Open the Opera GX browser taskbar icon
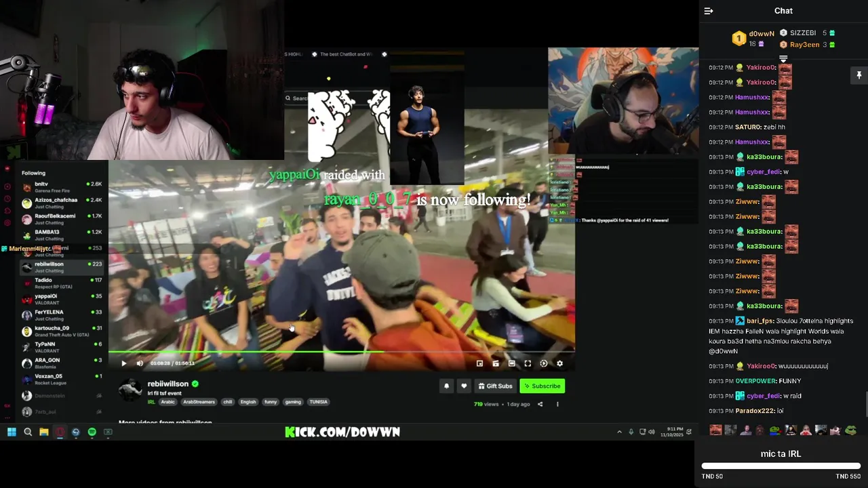The width and height of the screenshot is (868, 488). pyautogui.click(x=60, y=432)
